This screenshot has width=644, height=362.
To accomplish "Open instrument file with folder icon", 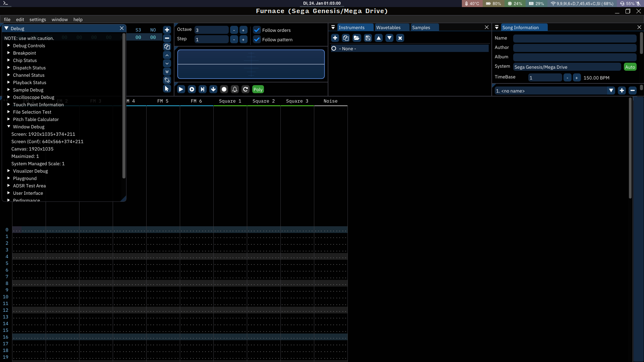I will [x=357, y=38].
